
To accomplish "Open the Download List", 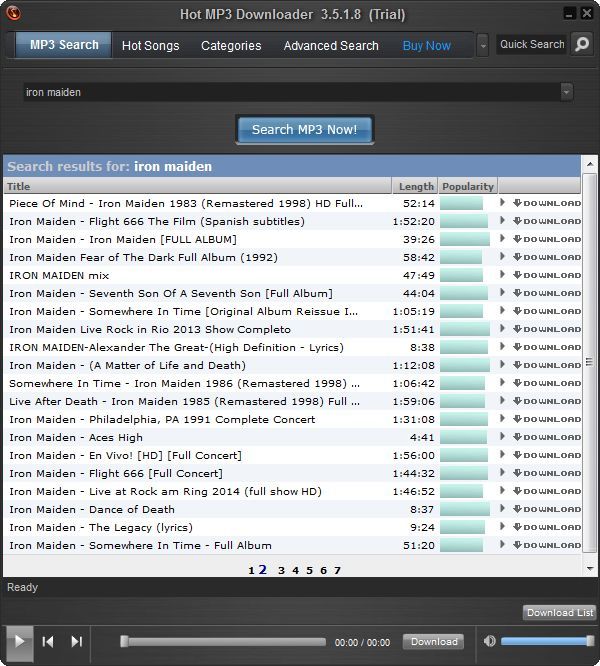I will click(560, 612).
